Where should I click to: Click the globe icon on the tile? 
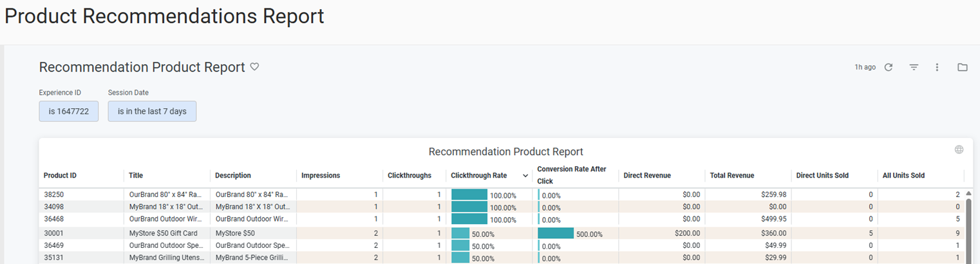pyautogui.click(x=959, y=149)
